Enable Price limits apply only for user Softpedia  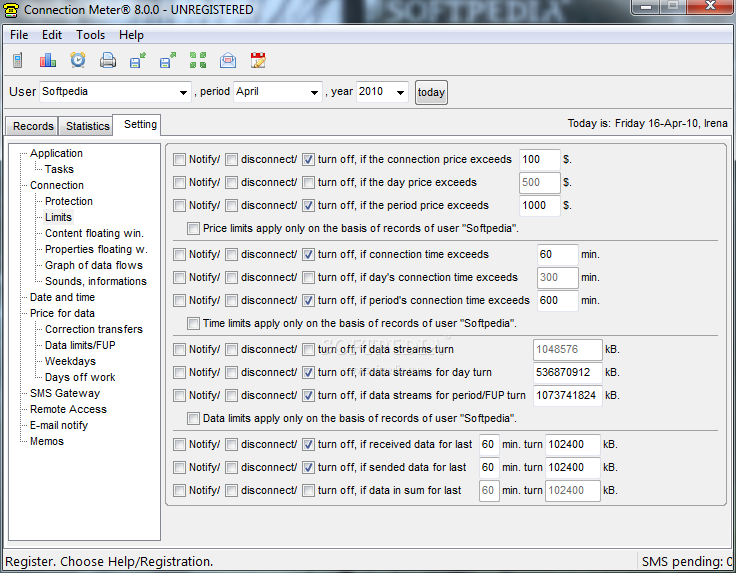[193, 229]
